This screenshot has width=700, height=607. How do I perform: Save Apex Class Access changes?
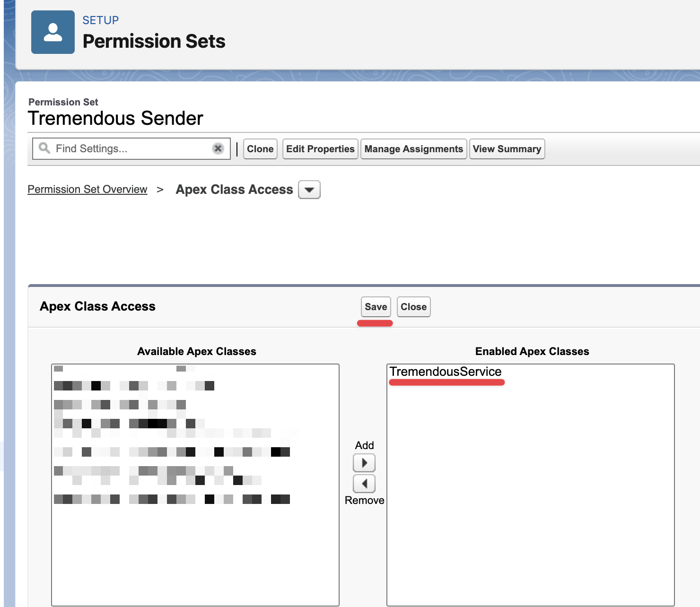tap(376, 307)
